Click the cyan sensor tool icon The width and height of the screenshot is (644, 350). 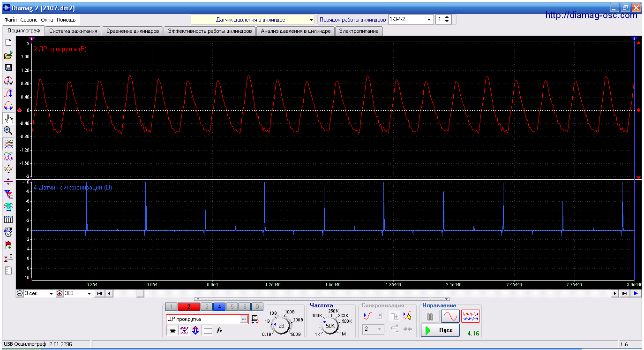point(8,206)
